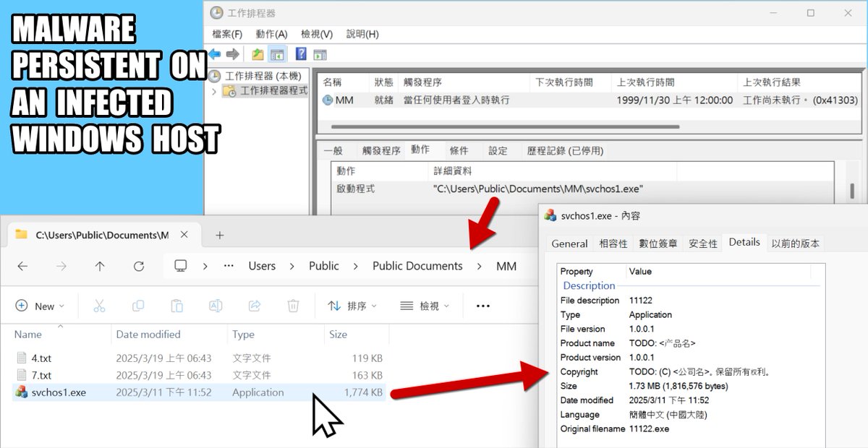Screen dimensions: 868x448
Task: Select the 啟動程式 action row
Action: pos(582,189)
